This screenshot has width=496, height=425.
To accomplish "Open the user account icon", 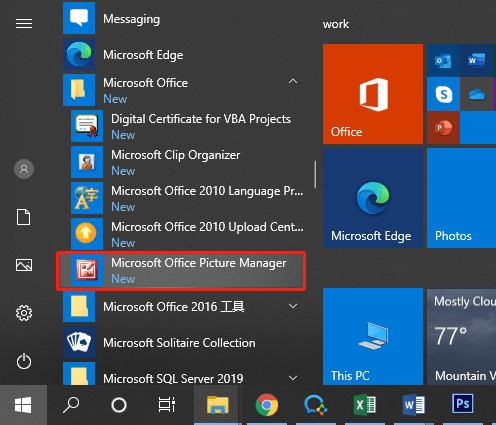I will tap(24, 169).
